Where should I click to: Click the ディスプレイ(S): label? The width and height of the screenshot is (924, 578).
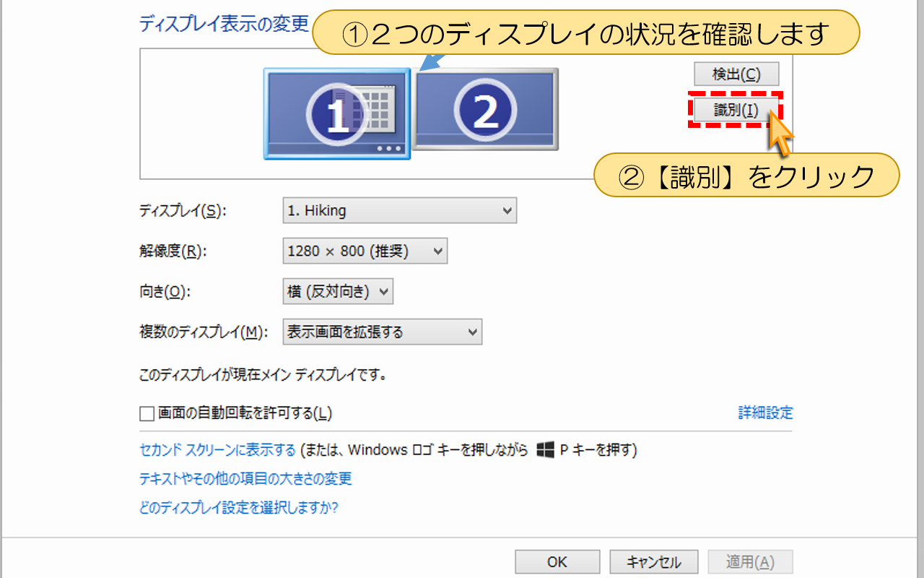[x=182, y=211]
